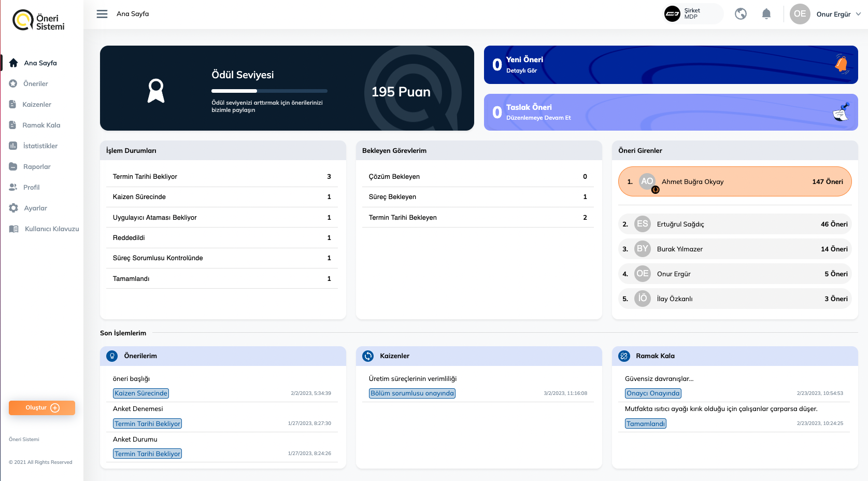Click the Onaycı Onayında status tag
This screenshot has width=868, height=481.
(x=653, y=393)
